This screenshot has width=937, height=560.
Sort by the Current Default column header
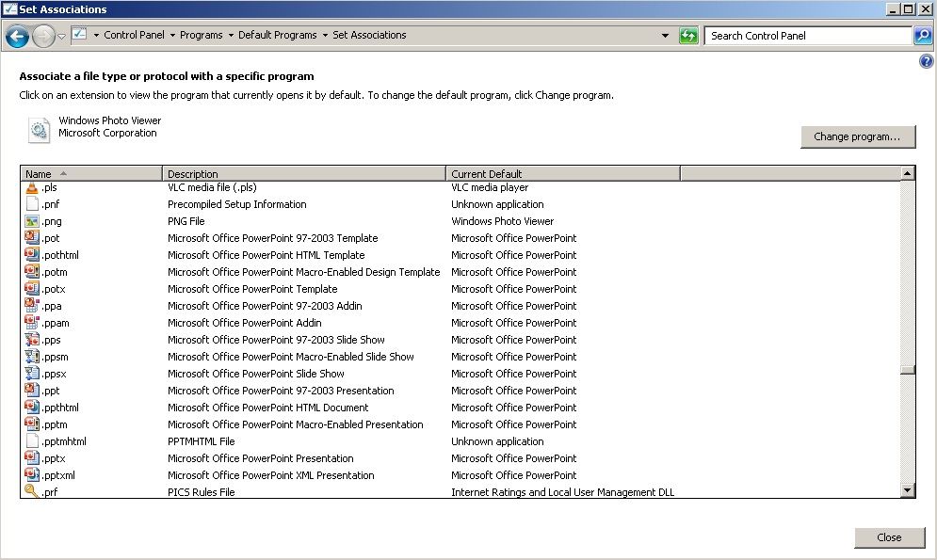[x=563, y=174]
